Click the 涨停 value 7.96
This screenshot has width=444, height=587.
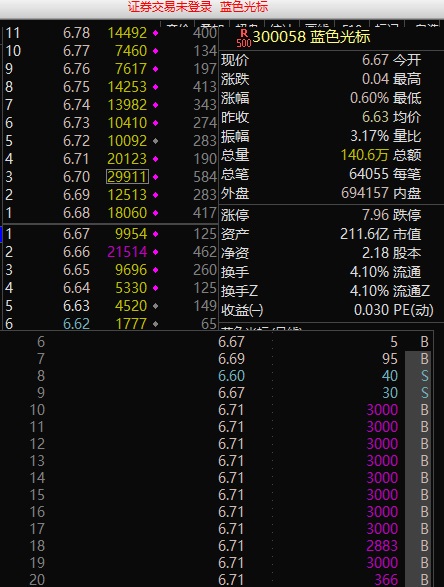(375, 215)
